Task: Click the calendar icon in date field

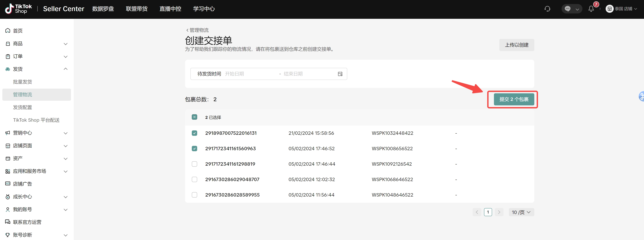Action: click(340, 74)
